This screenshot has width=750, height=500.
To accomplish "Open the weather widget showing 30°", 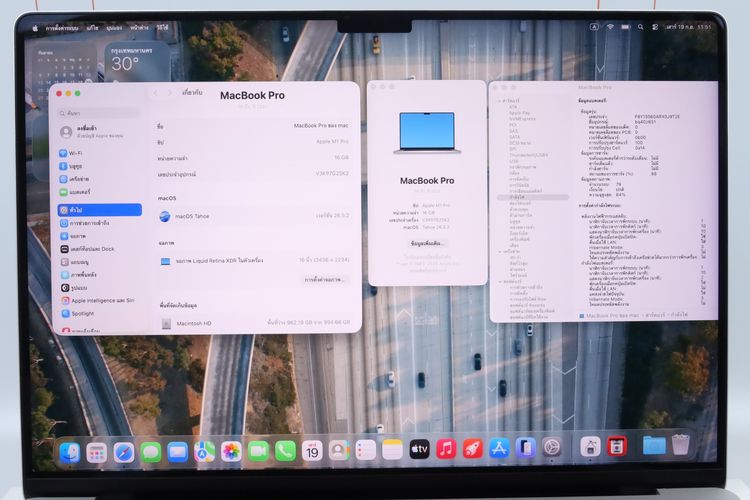I will point(137,61).
